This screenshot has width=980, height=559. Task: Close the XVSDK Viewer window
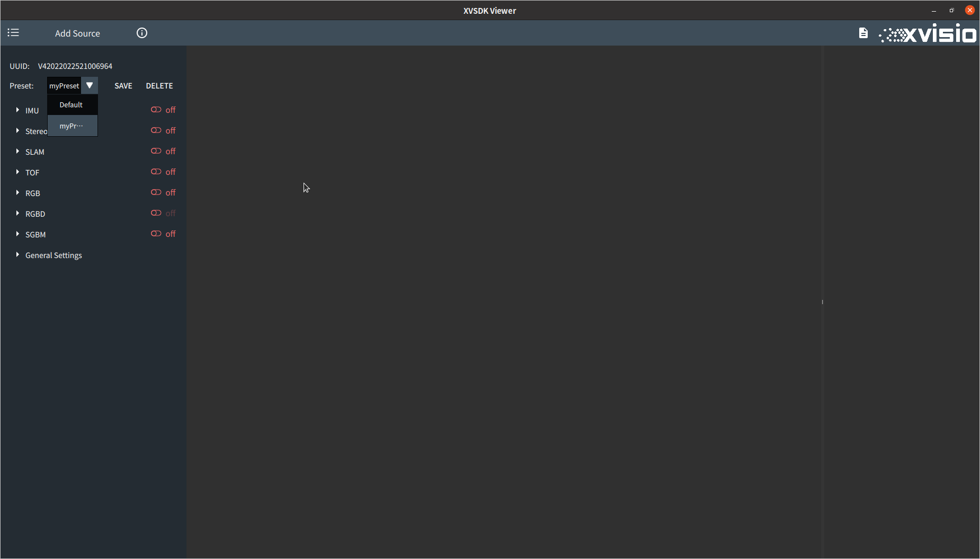coord(970,10)
